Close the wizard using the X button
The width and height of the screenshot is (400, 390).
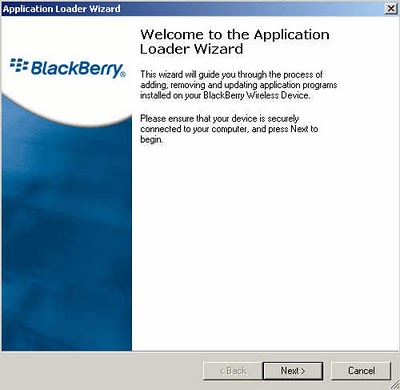click(391, 9)
